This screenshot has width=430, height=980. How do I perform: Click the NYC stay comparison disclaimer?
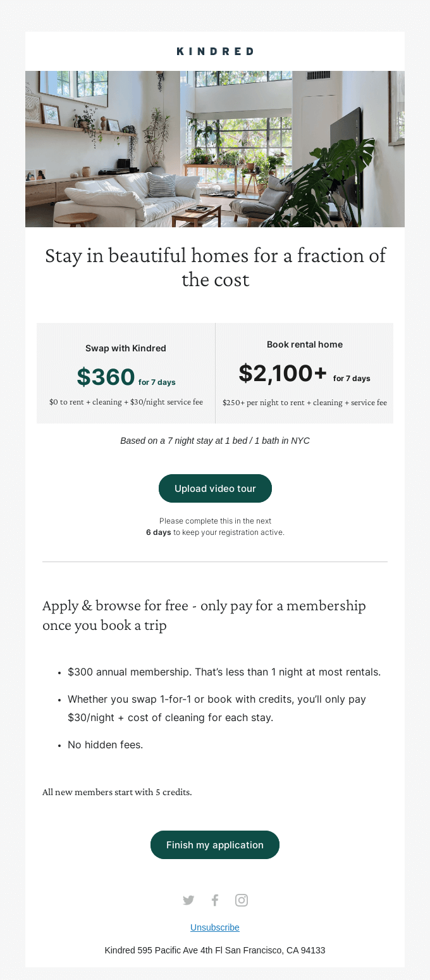215,440
